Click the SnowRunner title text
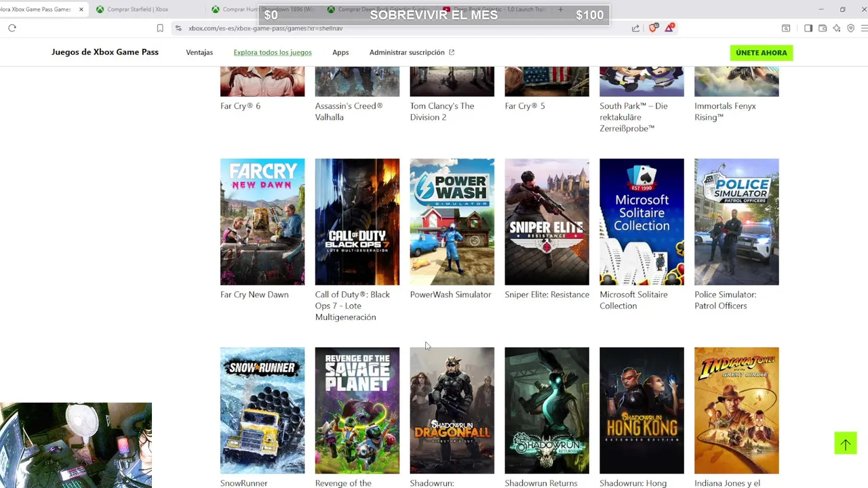 (243, 483)
